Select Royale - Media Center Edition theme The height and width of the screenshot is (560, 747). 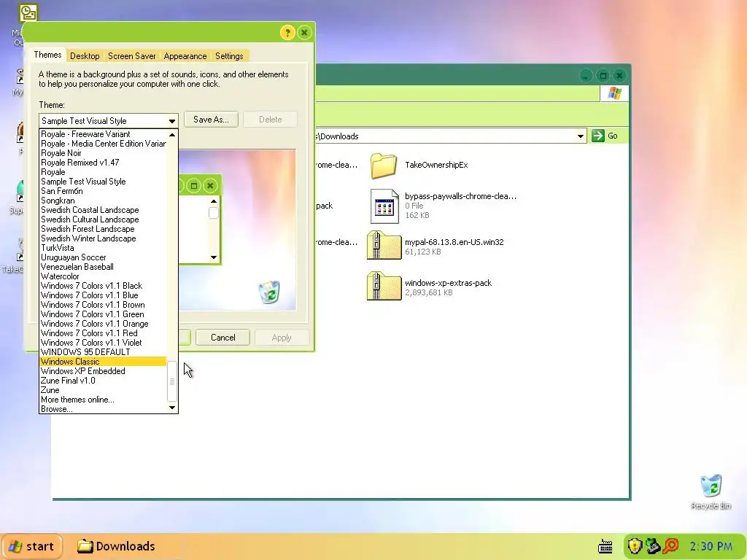pos(103,144)
